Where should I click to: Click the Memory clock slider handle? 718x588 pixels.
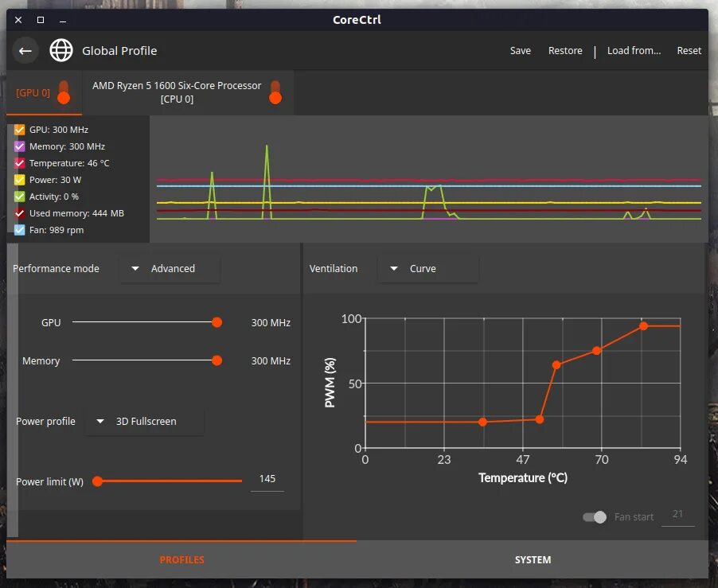(217, 360)
